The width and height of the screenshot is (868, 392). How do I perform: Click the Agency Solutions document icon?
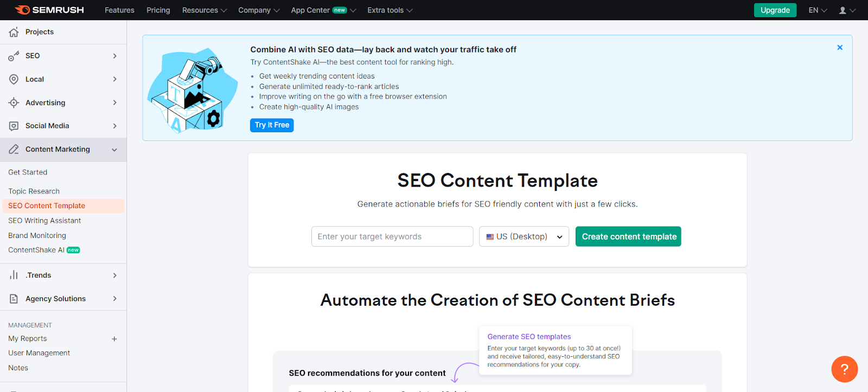tap(14, 299)
